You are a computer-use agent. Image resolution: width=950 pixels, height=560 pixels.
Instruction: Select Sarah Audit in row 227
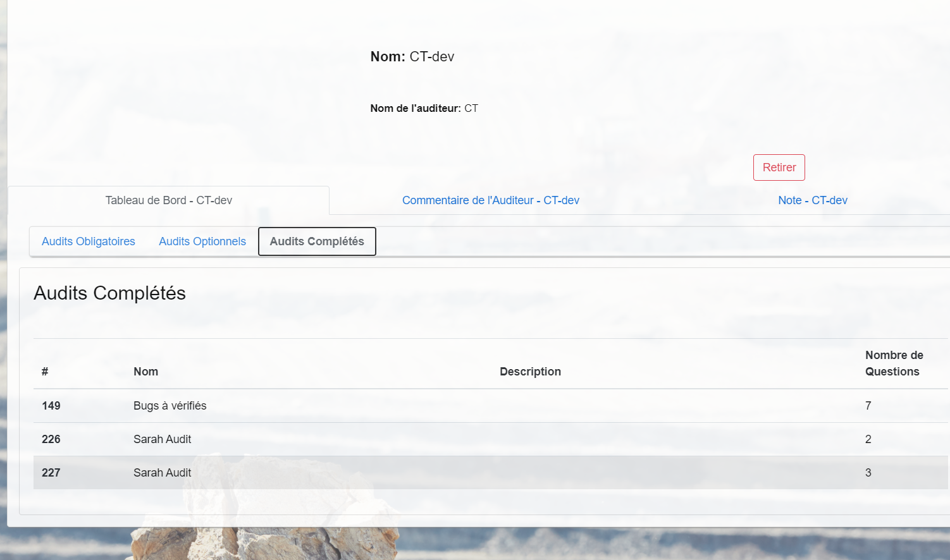point(162,473)
